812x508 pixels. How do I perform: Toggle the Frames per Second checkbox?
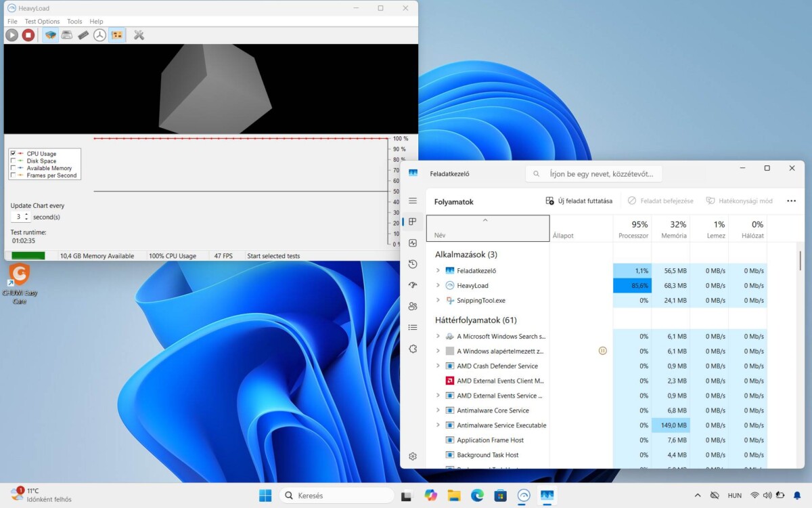[14, 175]
